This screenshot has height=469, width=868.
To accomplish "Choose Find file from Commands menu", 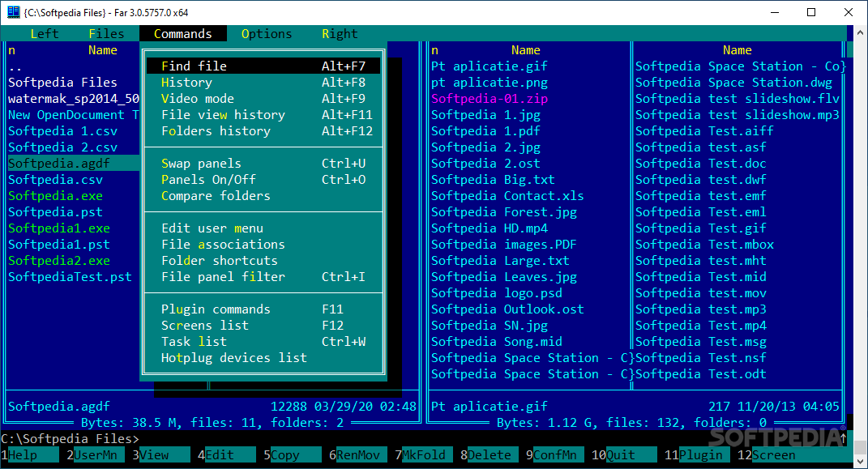I will coord(263,66).
